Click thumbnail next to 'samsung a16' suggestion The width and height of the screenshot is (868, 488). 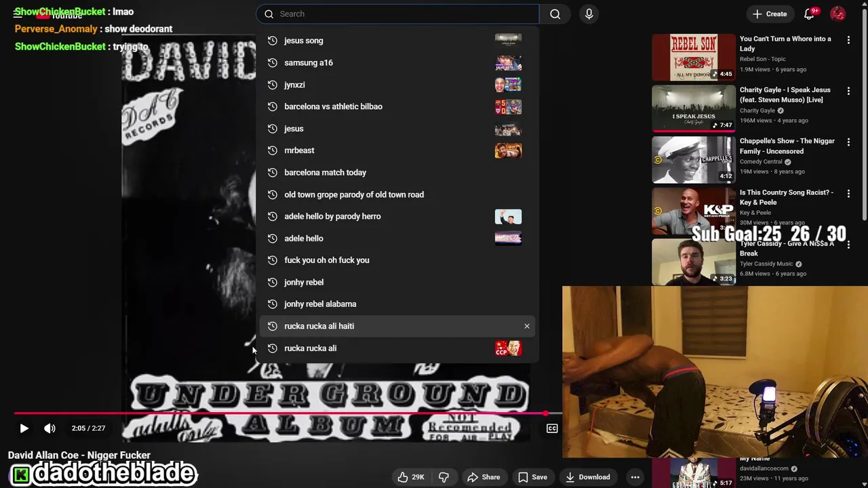point(508,62)
